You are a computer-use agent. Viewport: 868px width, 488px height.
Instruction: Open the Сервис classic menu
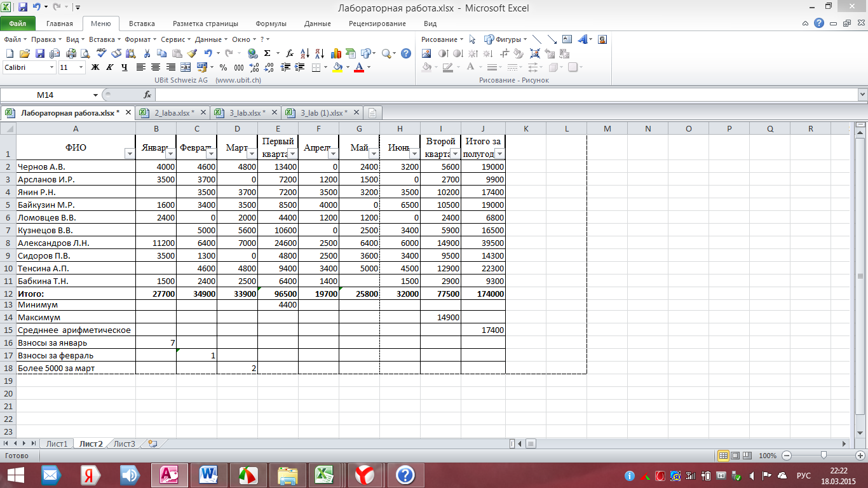[175, 39]
